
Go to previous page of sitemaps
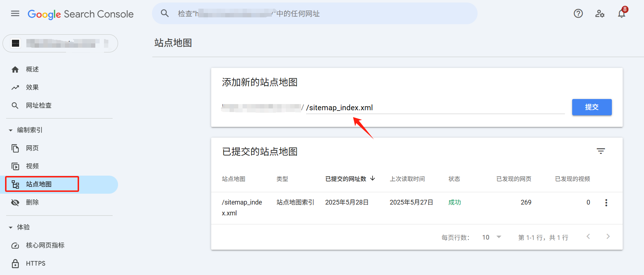point(588,237)
